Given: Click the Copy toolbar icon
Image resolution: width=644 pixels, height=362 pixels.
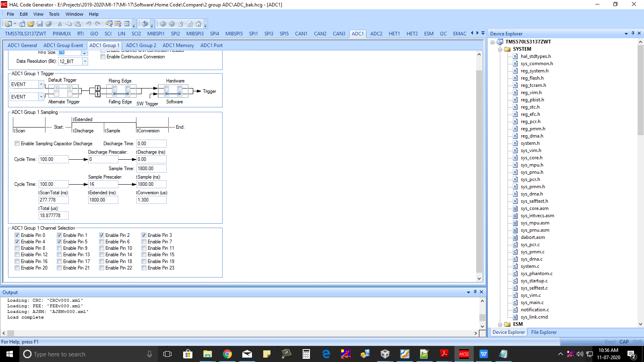Looking at the screenshot, I should click(68, 24).
